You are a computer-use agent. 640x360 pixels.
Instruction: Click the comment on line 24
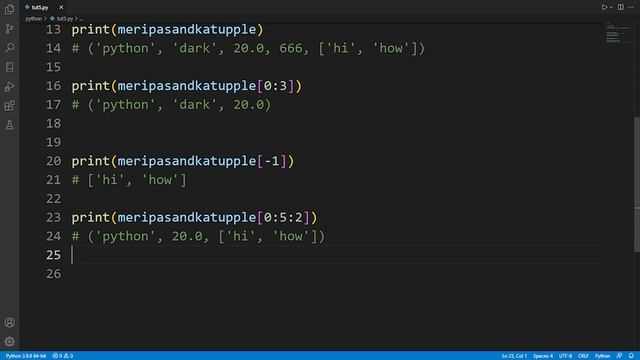tap(198, 236)
